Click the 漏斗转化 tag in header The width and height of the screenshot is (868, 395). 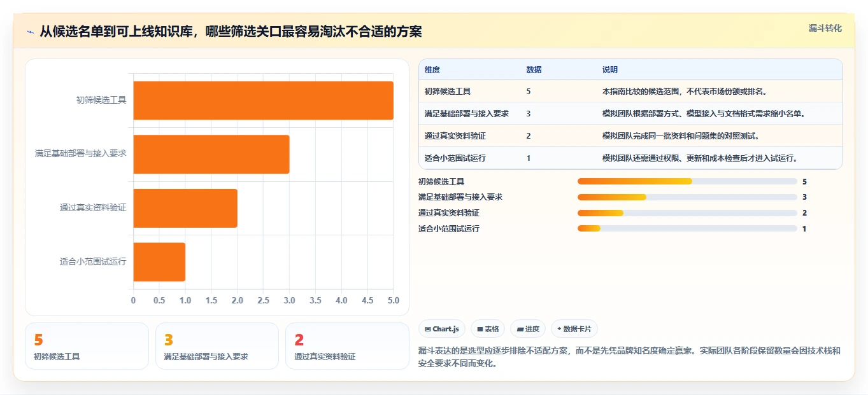(825, 28)
